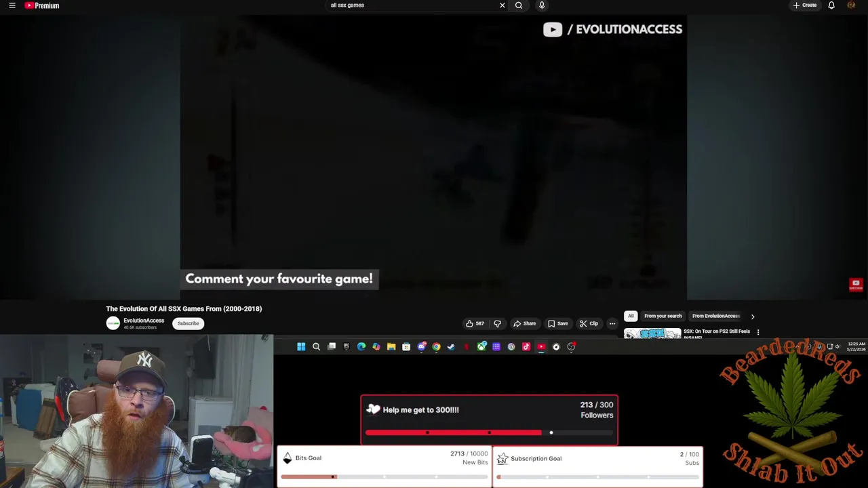The height and width of the screenshot is (488, 868).
Task: Select the All filter chip
Action: 631,316
